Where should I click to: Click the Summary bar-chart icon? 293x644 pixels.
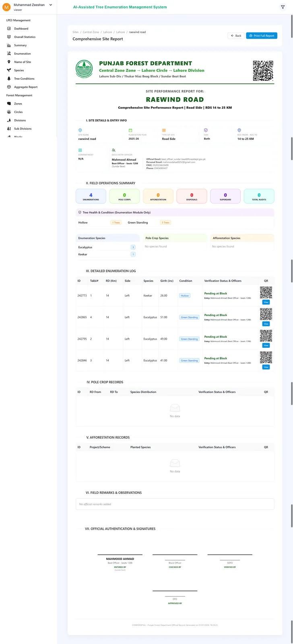pyautogui.click(x=9, y=45)
